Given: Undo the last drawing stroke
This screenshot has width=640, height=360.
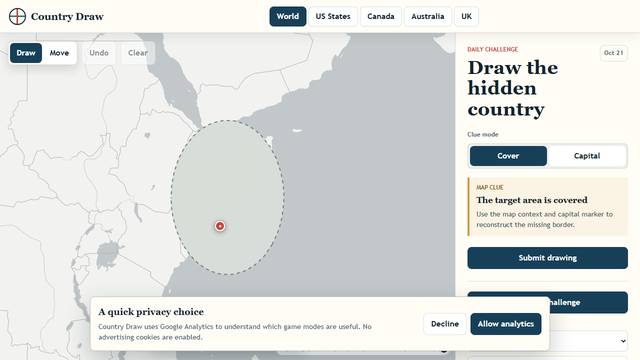Looking at the screenshot, I should [99, 53].
